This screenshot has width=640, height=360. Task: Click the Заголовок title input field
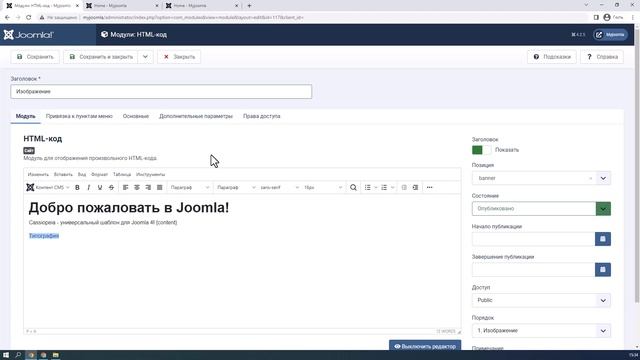[x=161, y=91]
